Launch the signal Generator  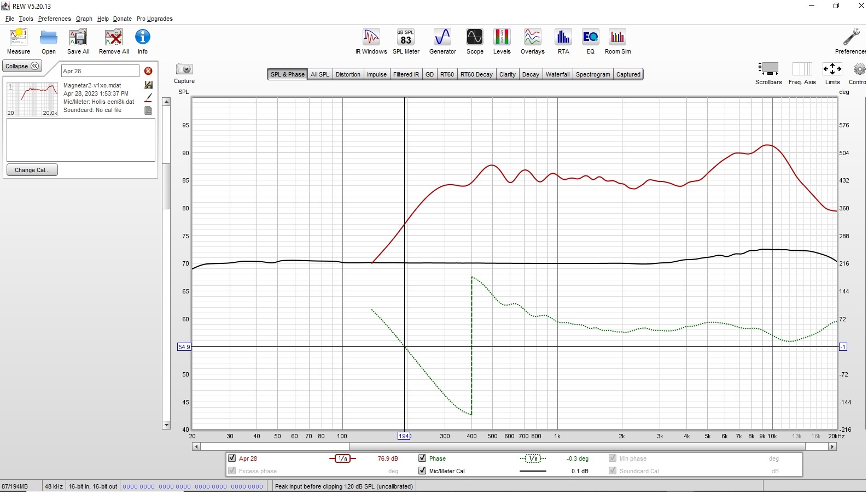pos(442,42)
